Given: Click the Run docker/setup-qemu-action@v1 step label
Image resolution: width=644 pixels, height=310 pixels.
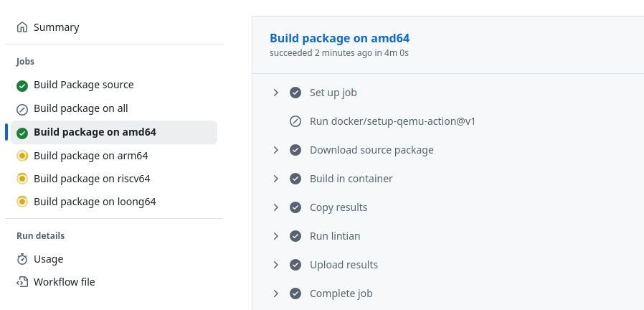Looking at the screenshot, I should (393, 121).
